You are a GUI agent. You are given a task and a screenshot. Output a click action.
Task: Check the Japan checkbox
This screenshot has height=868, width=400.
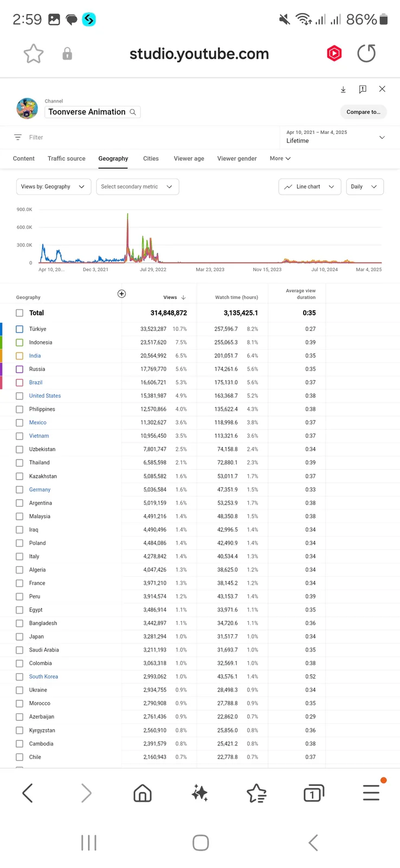20,636
